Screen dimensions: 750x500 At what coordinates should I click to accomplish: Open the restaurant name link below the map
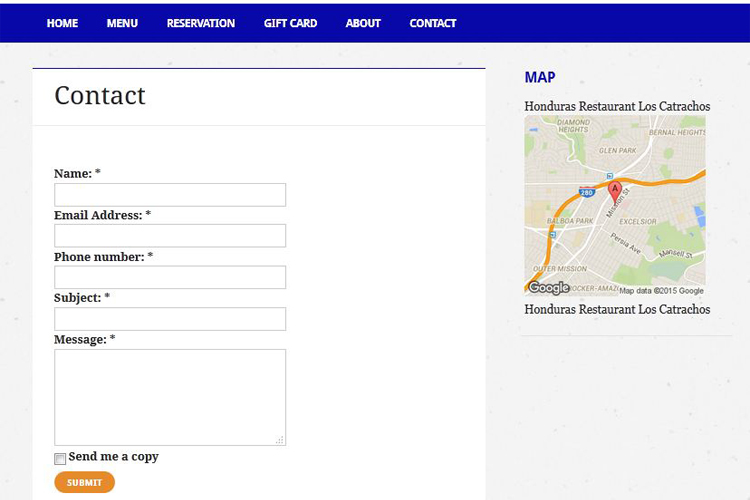coord(617,309)
